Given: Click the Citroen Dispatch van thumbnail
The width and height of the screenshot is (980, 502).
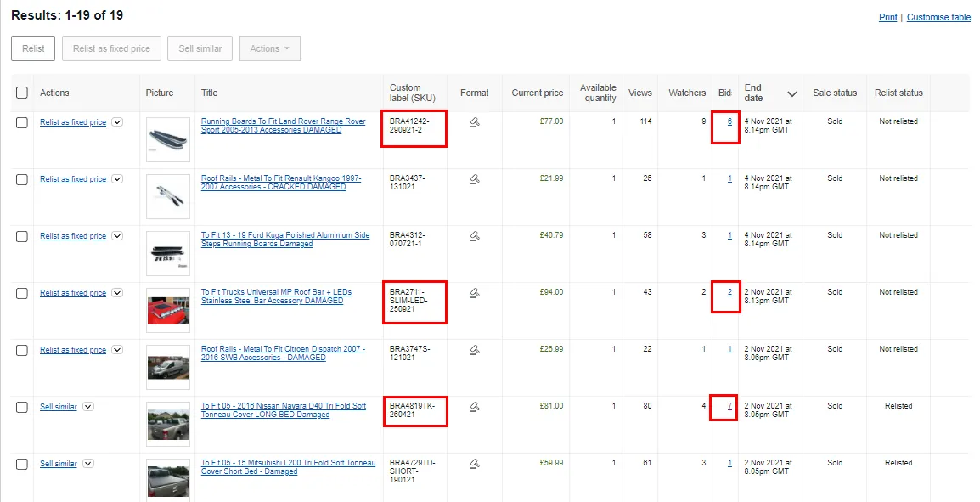Looking at the screenshot, I should [168, 368].
